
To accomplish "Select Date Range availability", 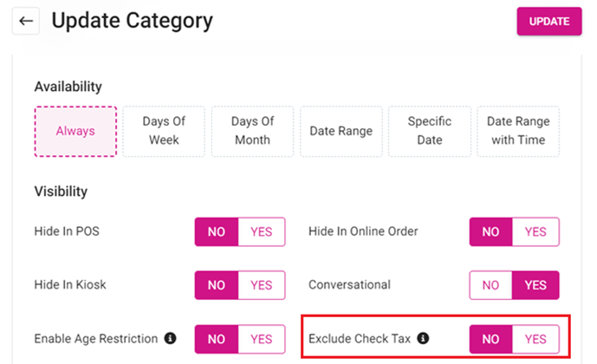I will click(x=341, y=132).
